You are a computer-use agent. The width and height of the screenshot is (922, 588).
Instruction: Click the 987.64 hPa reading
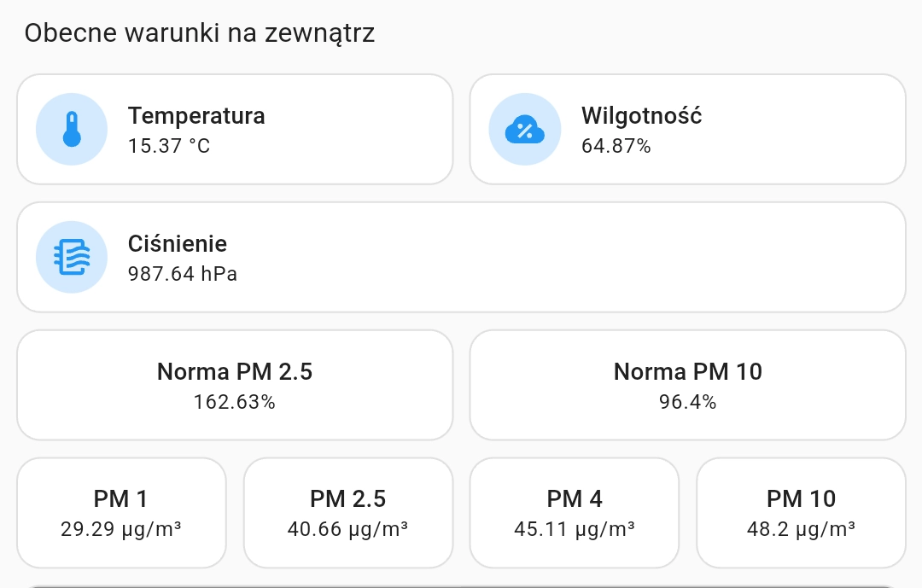(182, 274)
